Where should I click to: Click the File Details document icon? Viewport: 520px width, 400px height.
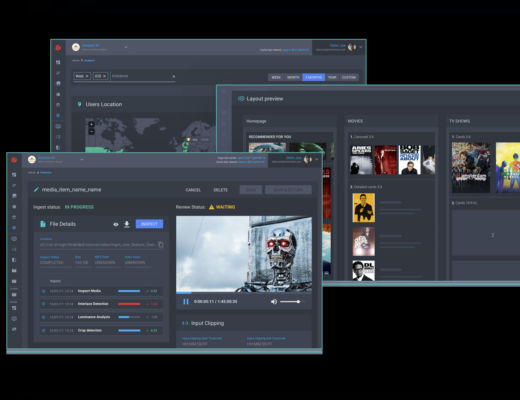(x=43, y=224)
